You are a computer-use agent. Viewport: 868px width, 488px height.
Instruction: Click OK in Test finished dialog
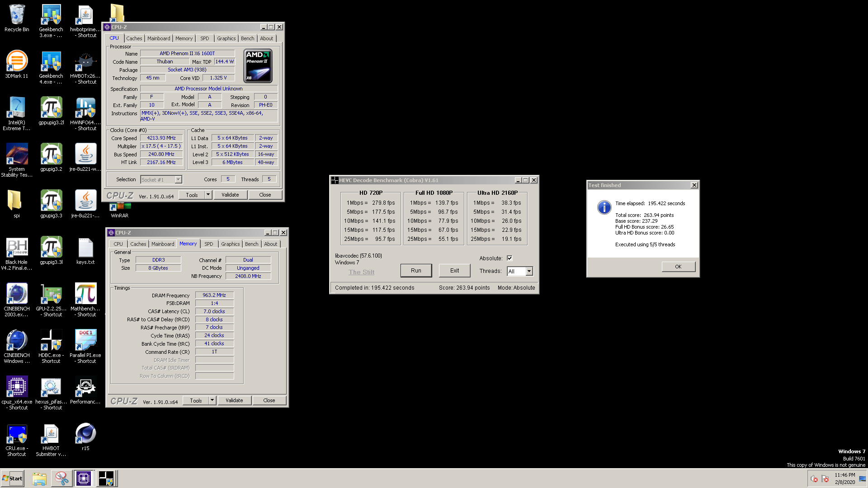point(678,267)
